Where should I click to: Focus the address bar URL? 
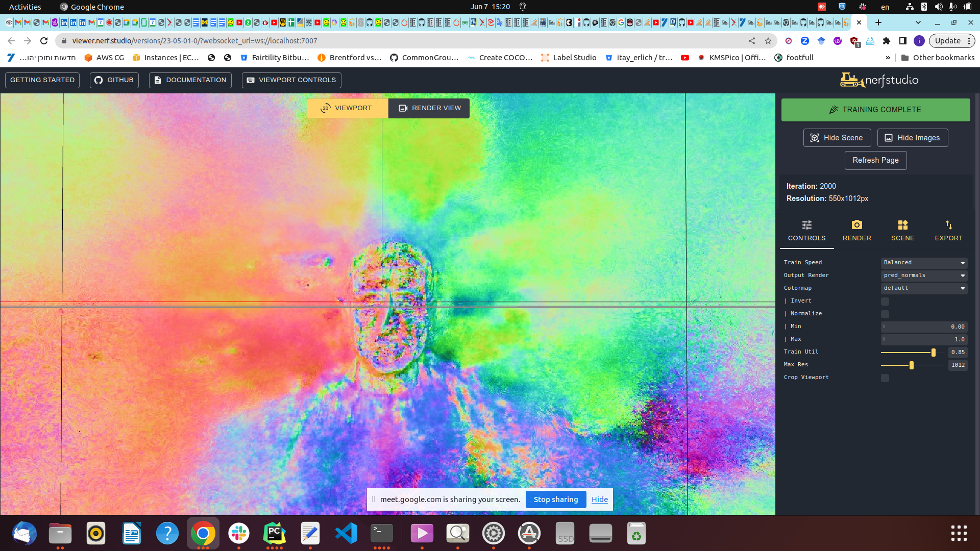(194, 41)
